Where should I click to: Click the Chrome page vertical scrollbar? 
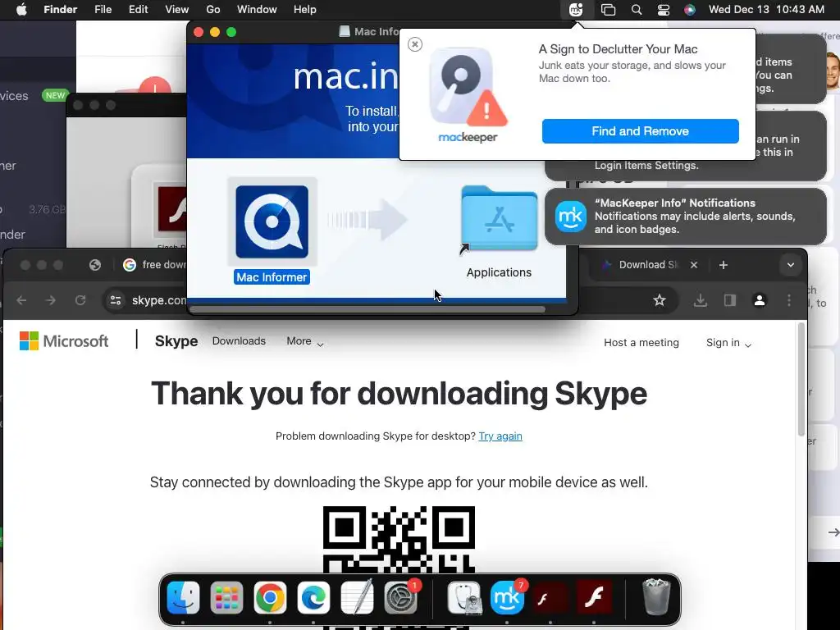(801, 379)
